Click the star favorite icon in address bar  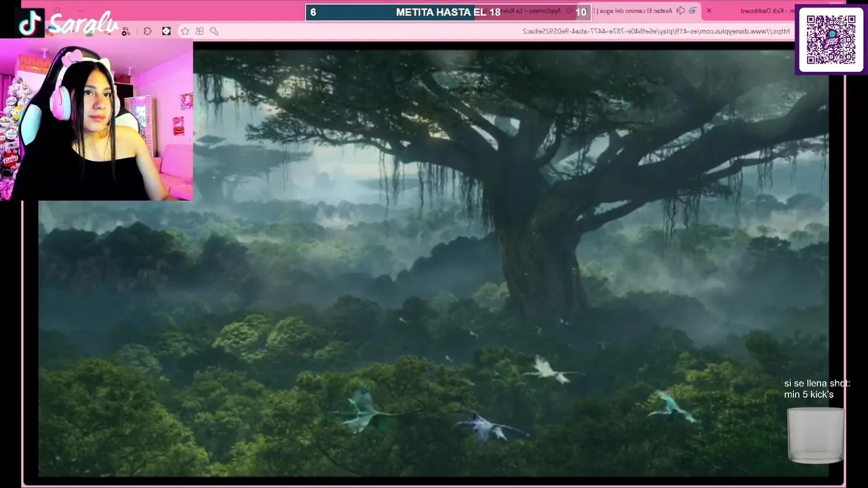pos(184,31)
